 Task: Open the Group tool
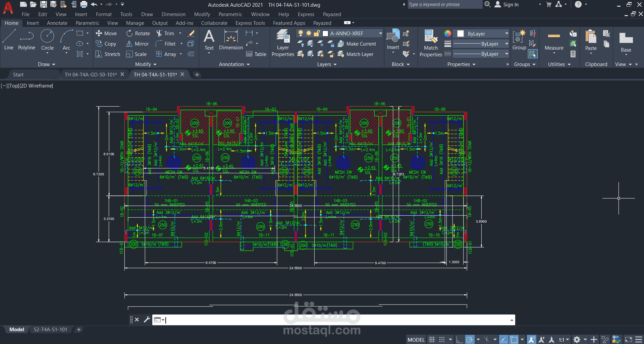click(519, 40)
